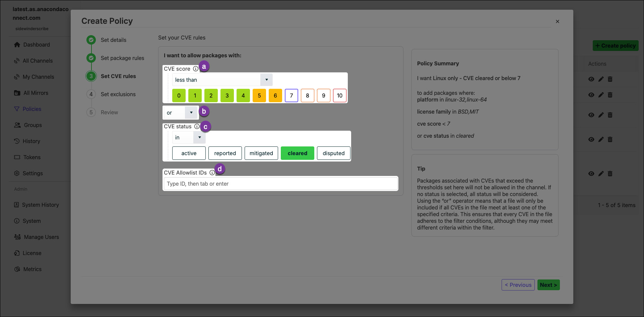The height and width of the screenshot is (317, 644).
Task: Open the less than comparison dropdown
Action: pyautogui.click(x=222, y=80)
